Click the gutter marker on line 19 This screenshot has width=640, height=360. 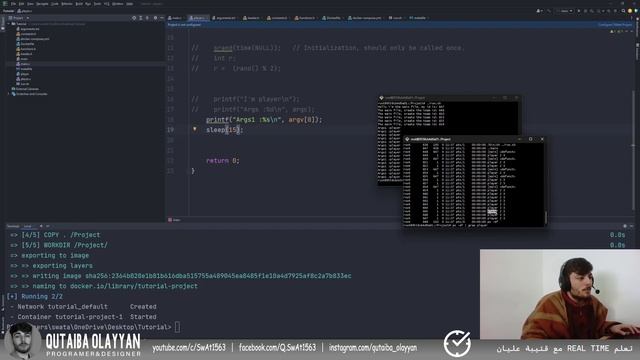point(195,129)
